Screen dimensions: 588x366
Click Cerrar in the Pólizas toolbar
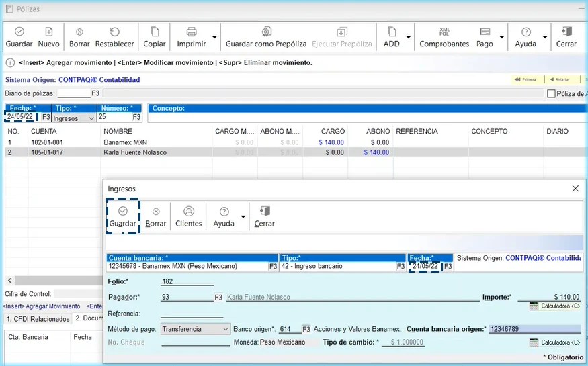(x=566, y=37)
